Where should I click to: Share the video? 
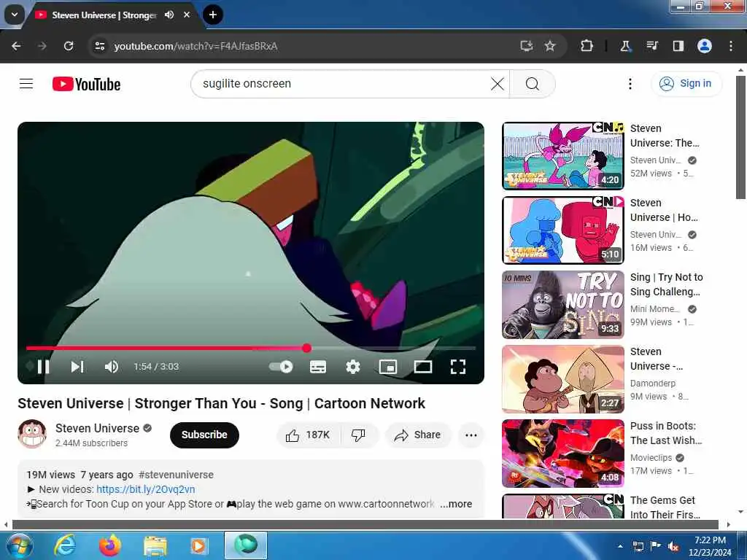[x=418, y=435]
